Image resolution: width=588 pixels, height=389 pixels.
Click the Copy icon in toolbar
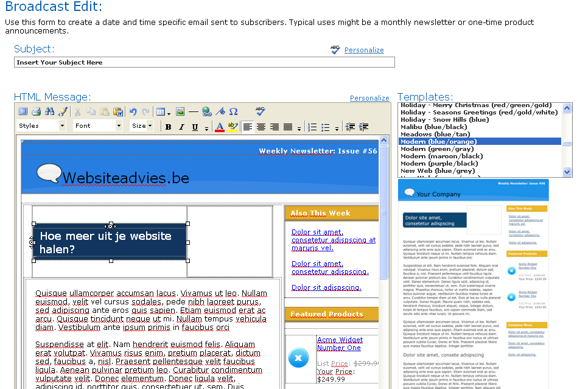(91, 111)
